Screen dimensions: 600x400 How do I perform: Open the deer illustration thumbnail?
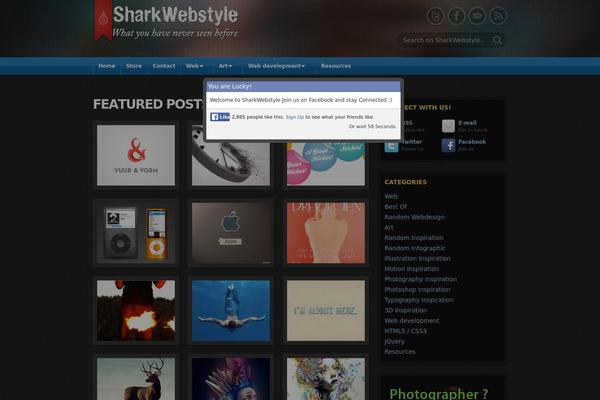tap(136, 379)
